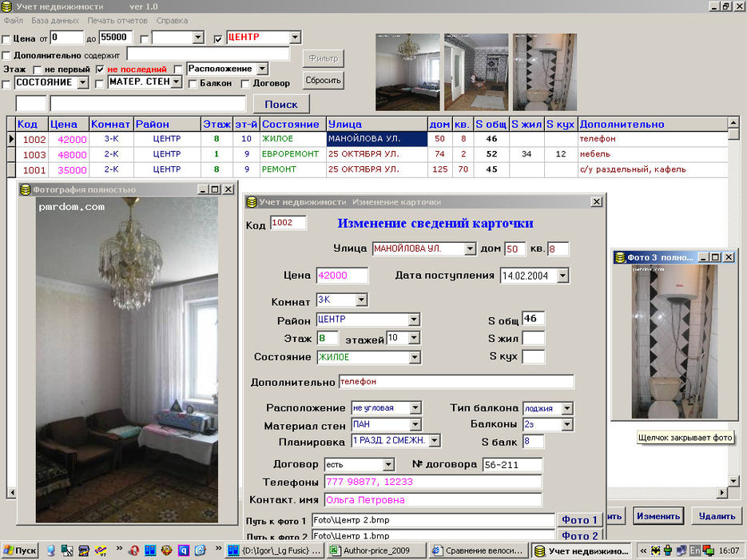Click the table's vertical scrollbar down arrow
Viewport: 747px width, 560px height.
pyautogui.click(x=733, y=481)
